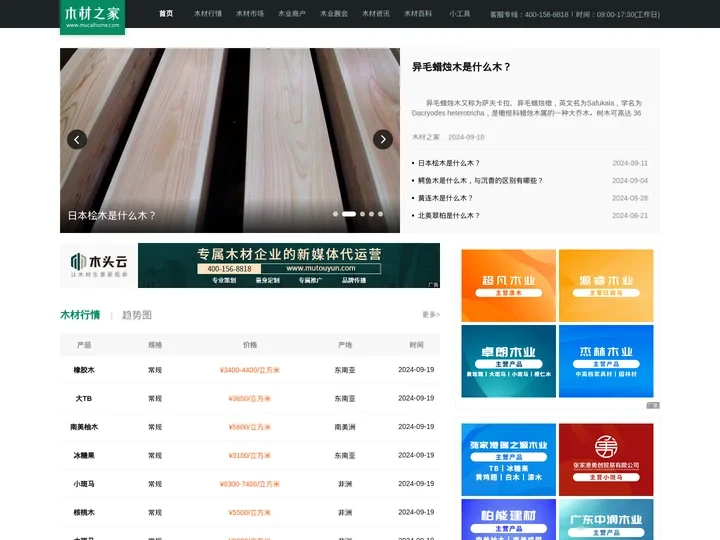720x540 pixels.
Task: Click price ¥3100/立方米
Action: [x=250, y=456]
